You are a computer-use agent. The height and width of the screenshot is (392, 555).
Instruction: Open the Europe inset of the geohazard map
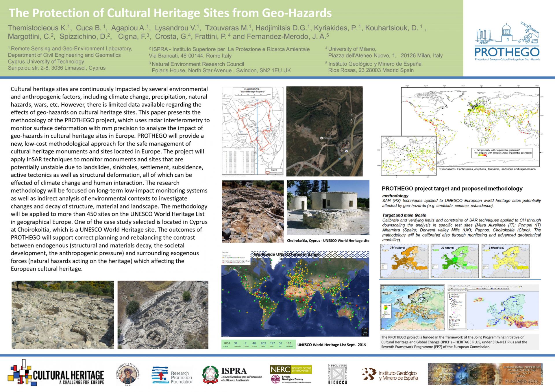(x=409, y=155)
